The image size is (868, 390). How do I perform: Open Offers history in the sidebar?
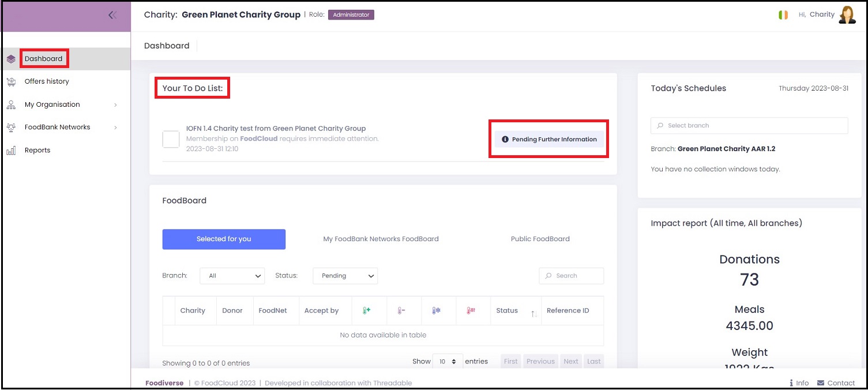pyautogui.click(x=47, y=81)
